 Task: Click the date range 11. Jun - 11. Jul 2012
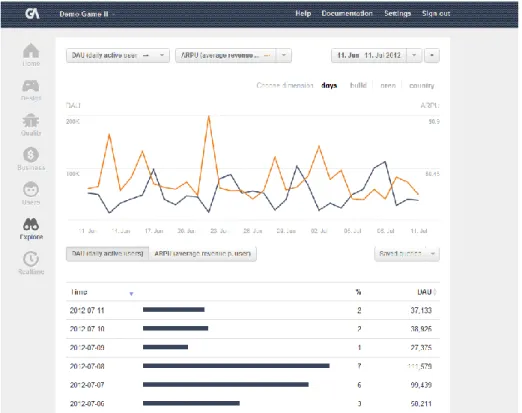[369, 55]
